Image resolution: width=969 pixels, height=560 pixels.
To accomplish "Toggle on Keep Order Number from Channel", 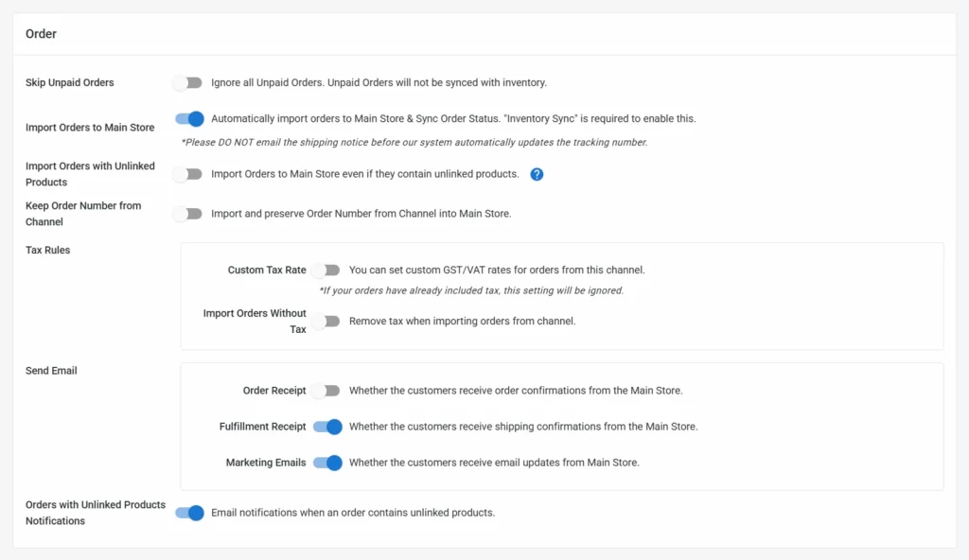I will (188, 214).
